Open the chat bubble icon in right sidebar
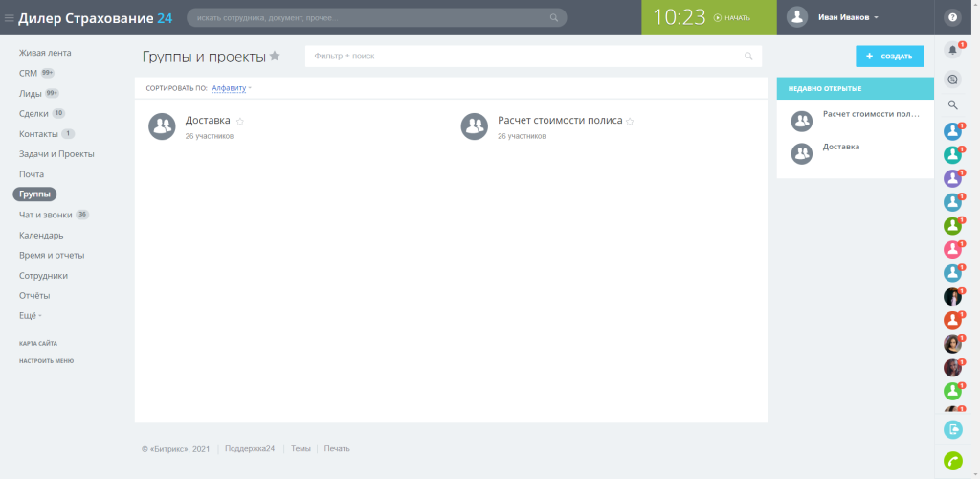Viewport: 980px width, 479px height. pos(952,80)
